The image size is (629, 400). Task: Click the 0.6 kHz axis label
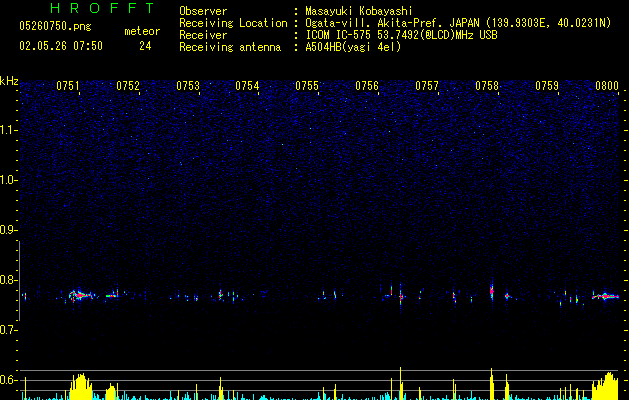pyautogui.click(x=8, y=380)
